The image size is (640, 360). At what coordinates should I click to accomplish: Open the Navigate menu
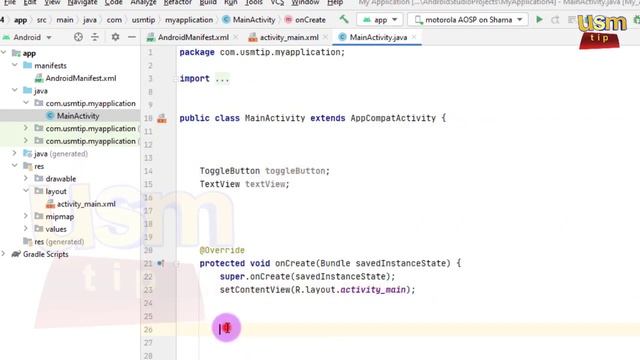(x=82, y=2)
